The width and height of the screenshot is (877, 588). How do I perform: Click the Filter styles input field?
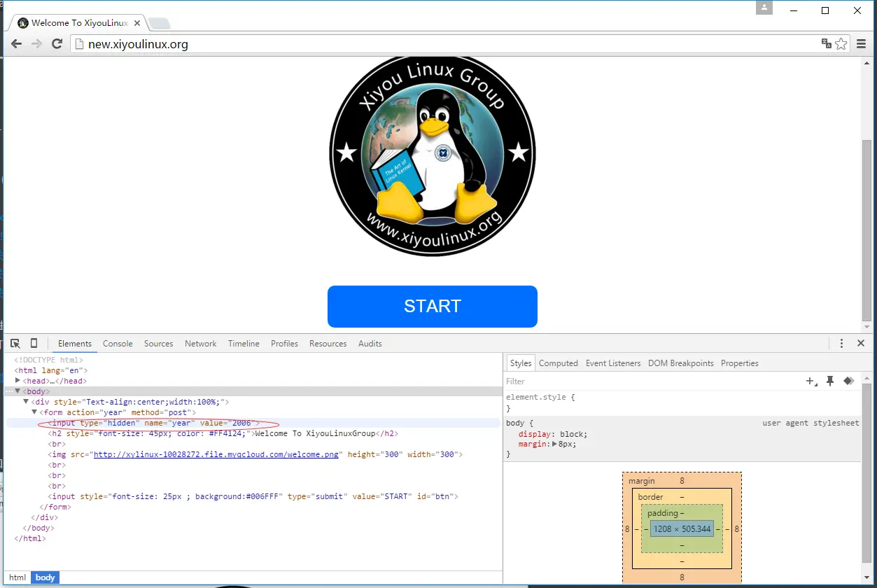tap(651, 381)
